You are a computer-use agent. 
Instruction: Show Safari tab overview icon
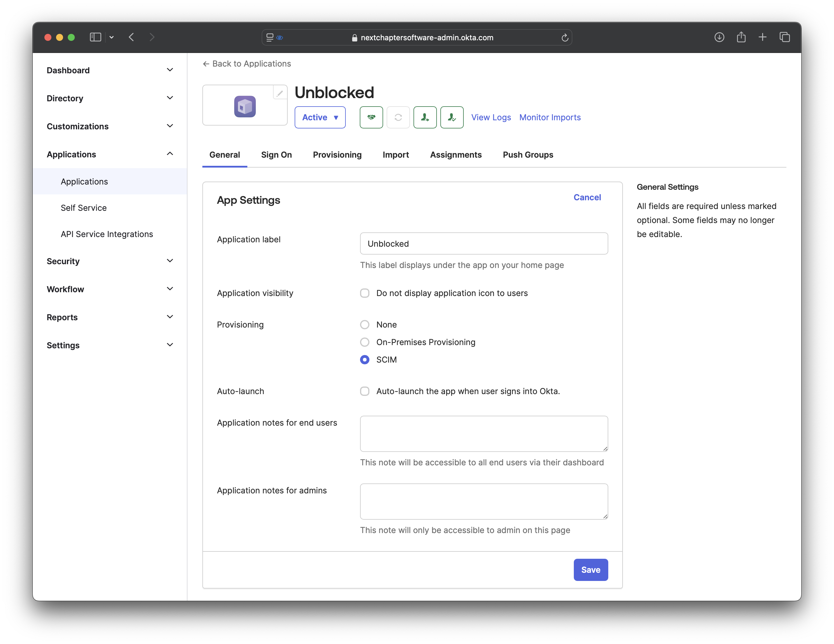784,37
